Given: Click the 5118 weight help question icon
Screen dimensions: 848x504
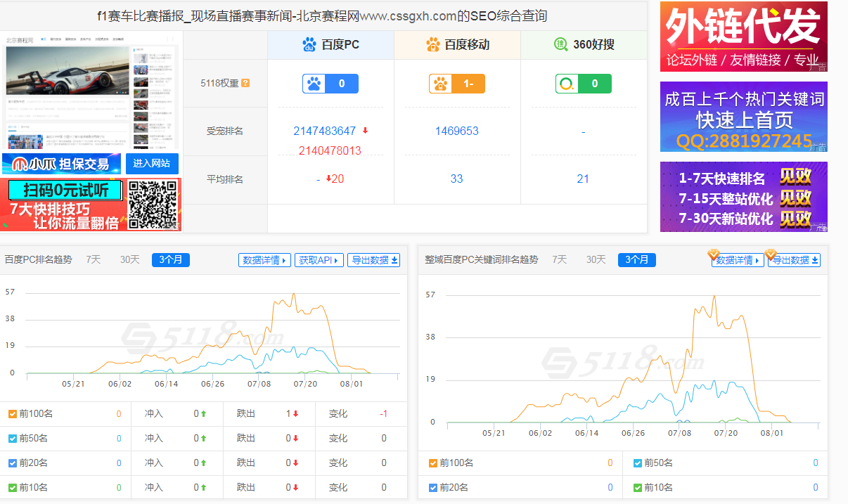Looking at the screenshot, I should (x=245, y=83).
